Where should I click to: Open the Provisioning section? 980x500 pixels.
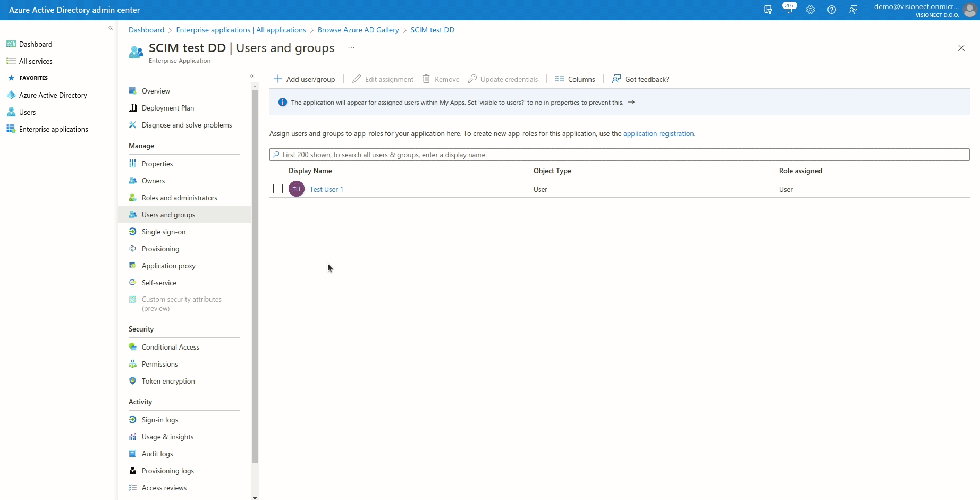tap(160, 249)
